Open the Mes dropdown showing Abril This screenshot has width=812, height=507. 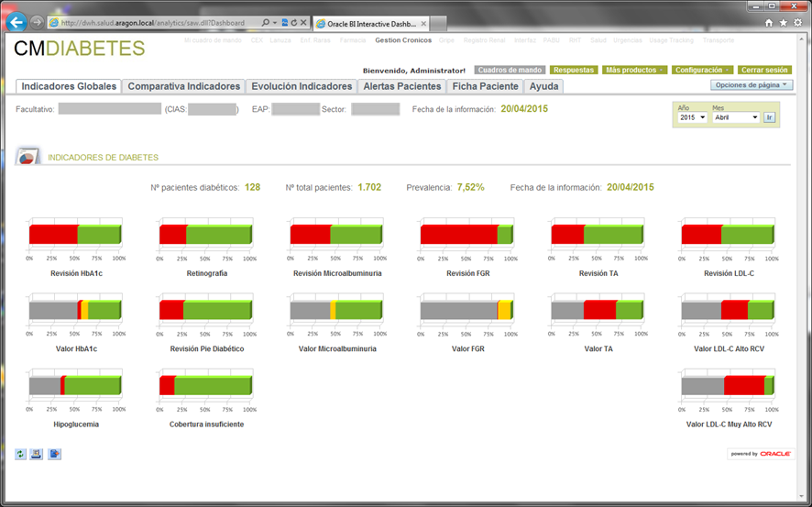click(x=736, y=117)
